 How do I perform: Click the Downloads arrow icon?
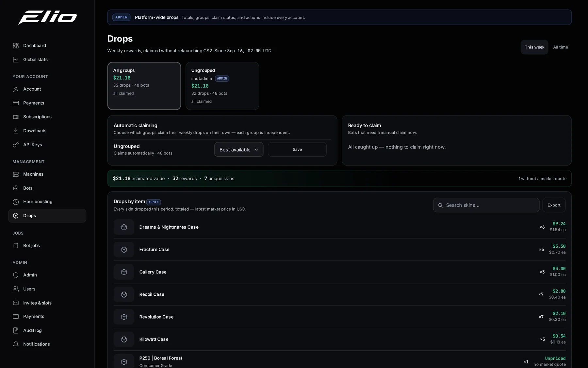[16, 131]
